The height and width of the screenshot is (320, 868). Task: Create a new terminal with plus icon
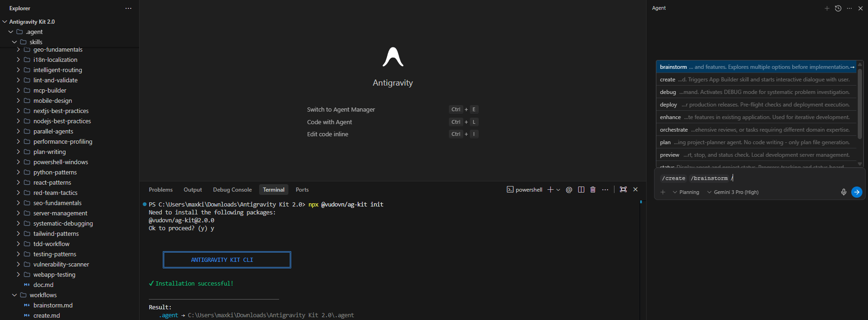550,190
